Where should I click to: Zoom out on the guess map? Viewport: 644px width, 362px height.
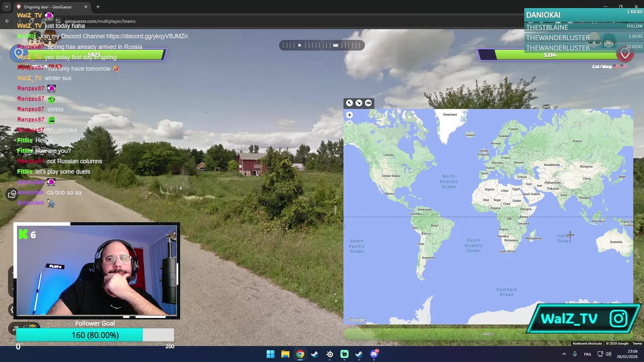[349, 123]
